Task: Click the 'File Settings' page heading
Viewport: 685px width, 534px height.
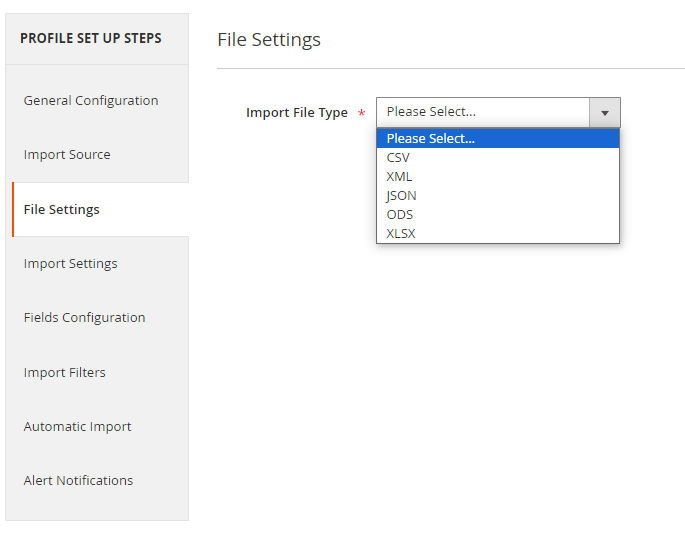Action: click(269, 40)
